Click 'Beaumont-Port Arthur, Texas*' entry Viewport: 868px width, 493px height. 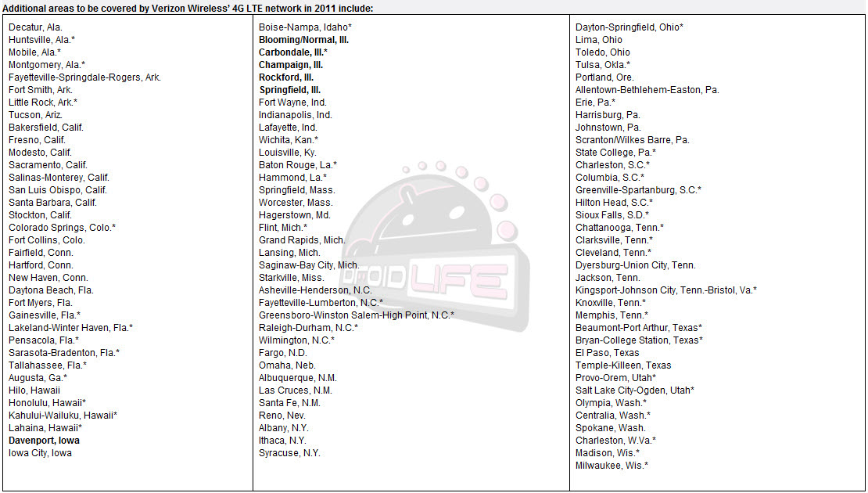click(x=639, y=328)
